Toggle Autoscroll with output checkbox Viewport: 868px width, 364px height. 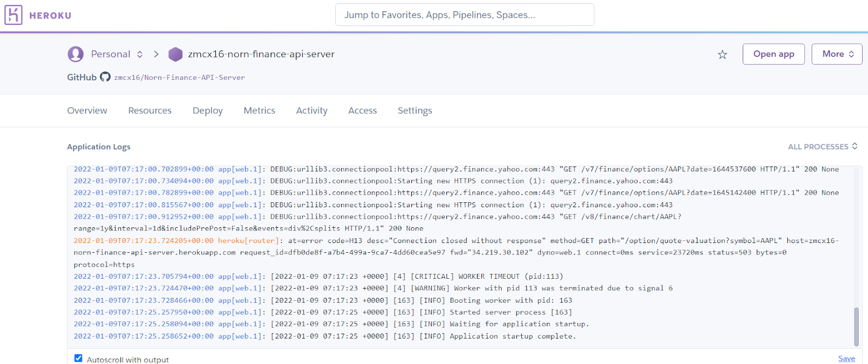[x=78, y=358]
